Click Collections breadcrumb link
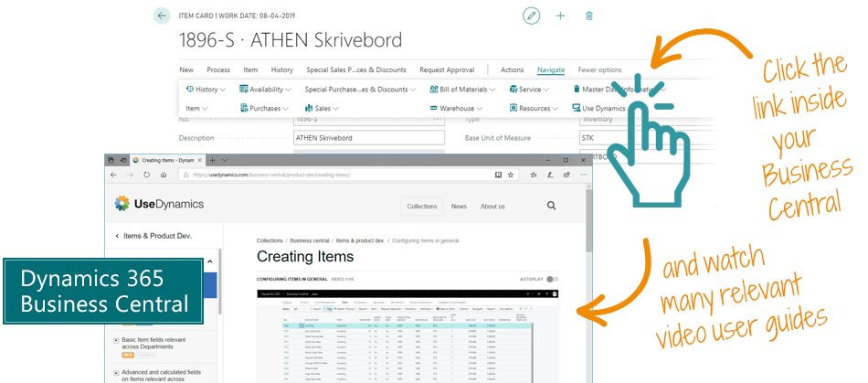This screenshot has width=868, height=383. (x=270, y=240)
